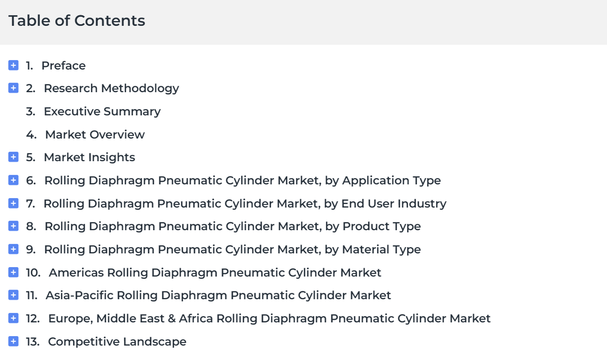Expand the Preface section plus icon
607x364 pixels.
[x=13, y=65]
